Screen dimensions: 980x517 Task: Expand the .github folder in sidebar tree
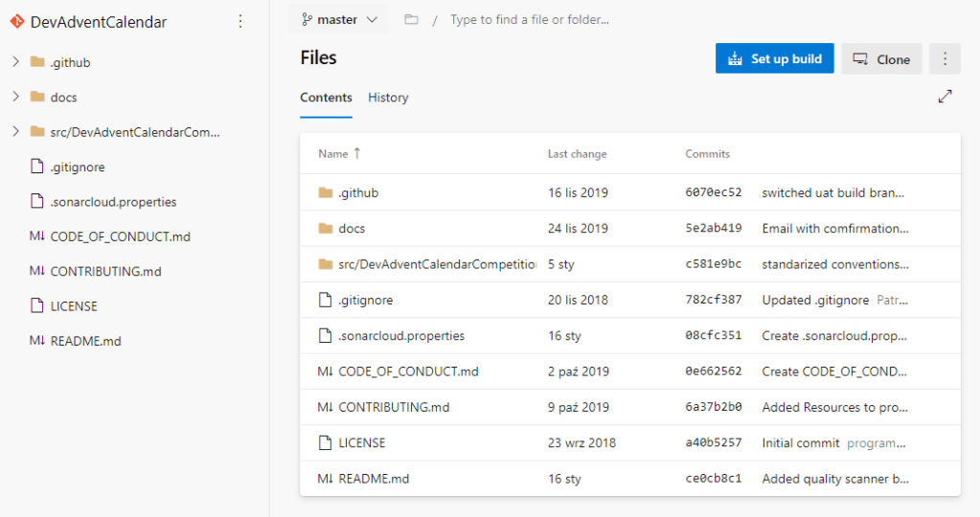(15, 62)
